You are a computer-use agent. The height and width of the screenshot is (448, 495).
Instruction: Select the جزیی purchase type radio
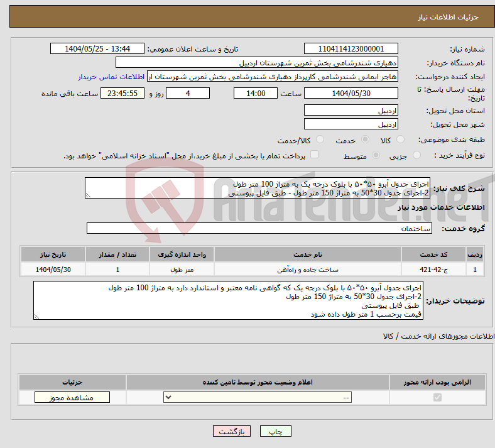pyautogui.click(x=416, y=155)
